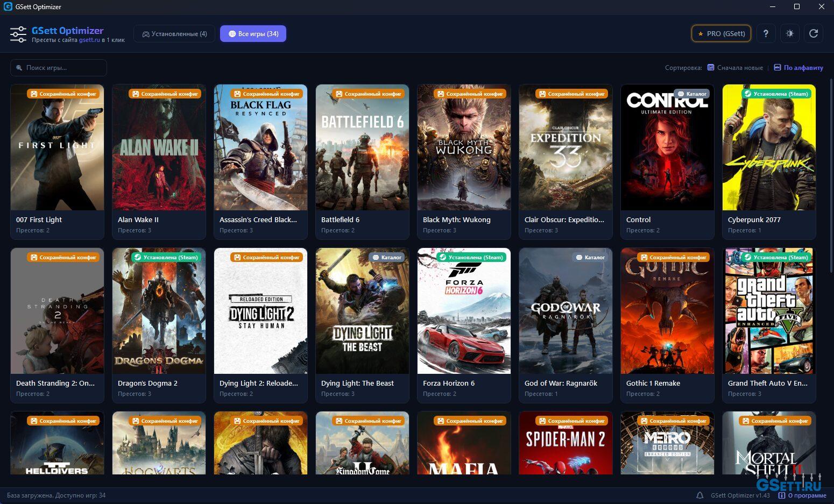Open the Control Ultimate Edition card
This screenshot has height=504, width=834.
pyautogui.click(x=667, y=161)
